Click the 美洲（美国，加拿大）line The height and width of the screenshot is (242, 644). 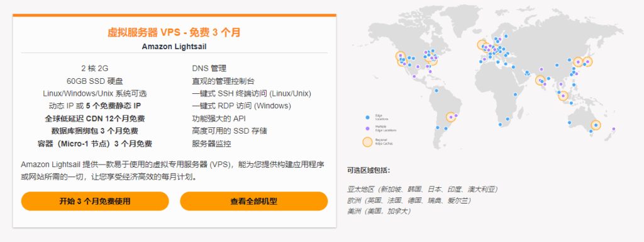click(x=379, y=211)
